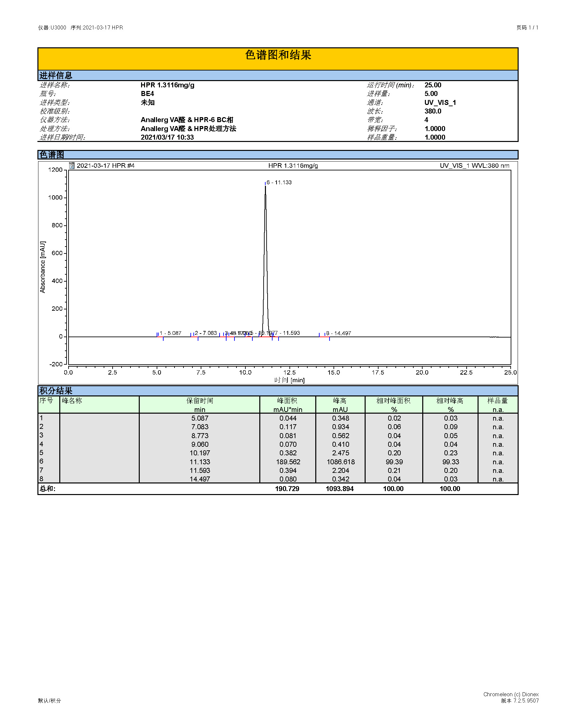Select injection date "2021/03/17 10:33"
The width and height of the screenshot is (563, 728).
167,137
